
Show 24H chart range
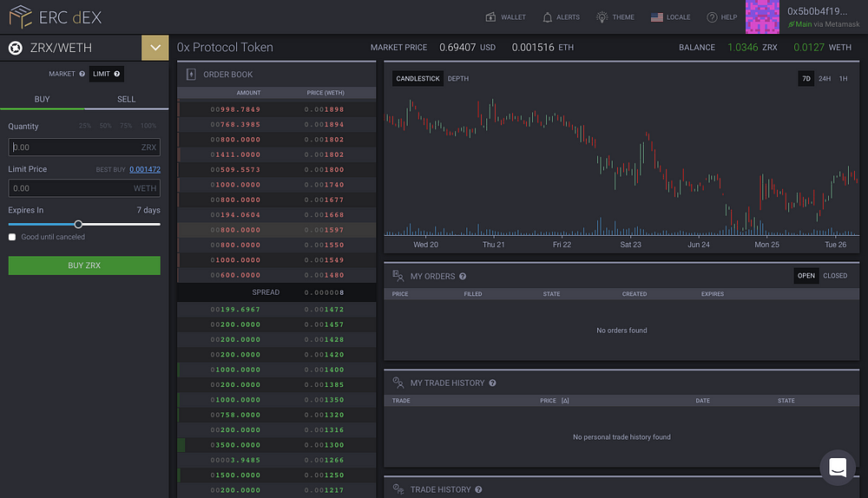[x=825, y=79]
